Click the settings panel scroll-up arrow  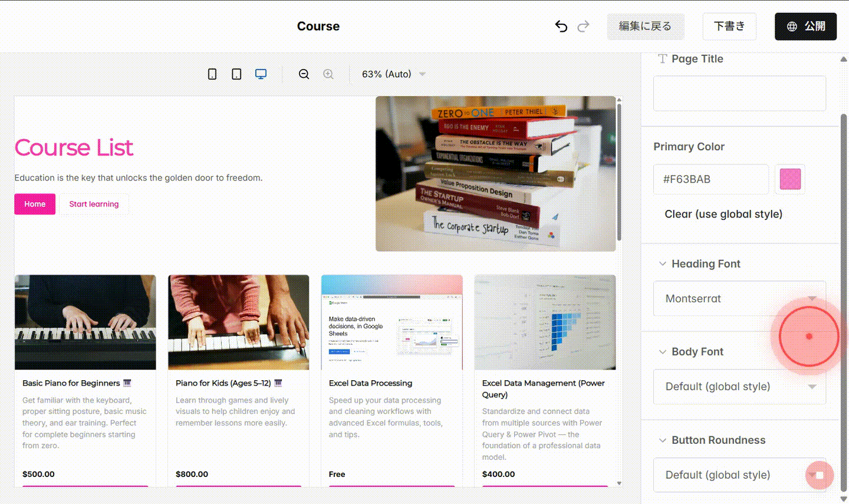(844, 59)
